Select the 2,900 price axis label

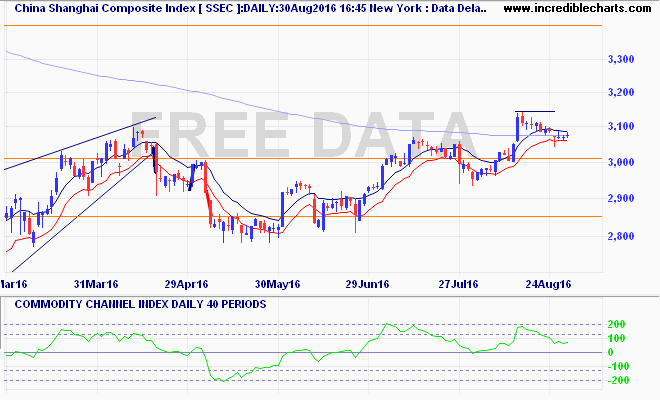click(x=621, y=198)
